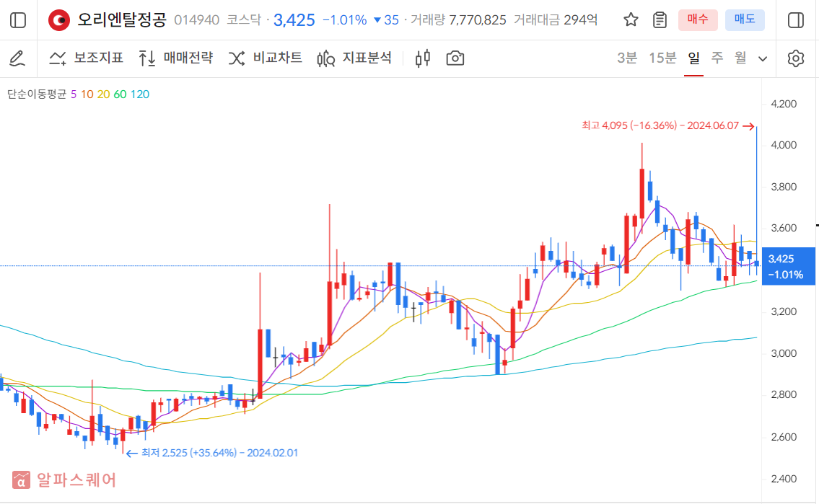
Task: Open 보조지표 indicators tool
Action: (86, 58)
